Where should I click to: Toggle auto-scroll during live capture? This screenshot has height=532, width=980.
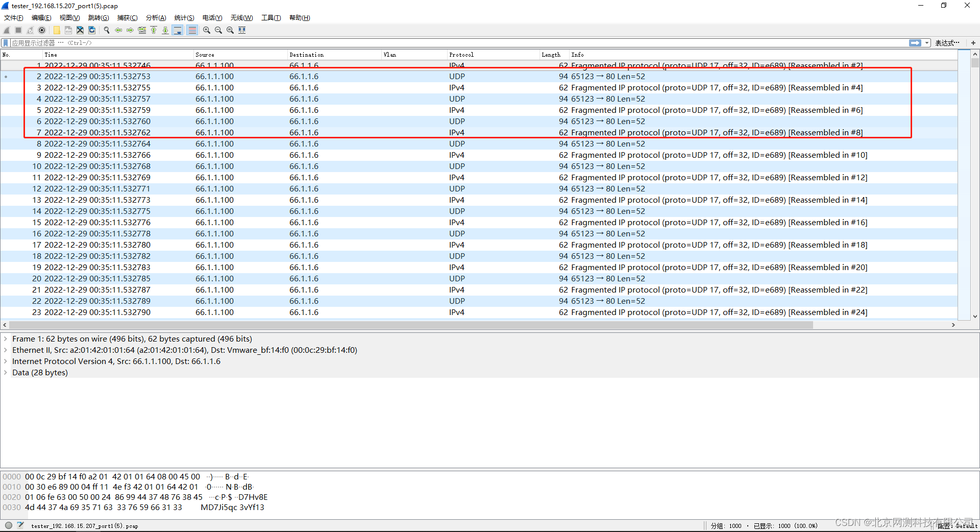(x=178, y=30)
